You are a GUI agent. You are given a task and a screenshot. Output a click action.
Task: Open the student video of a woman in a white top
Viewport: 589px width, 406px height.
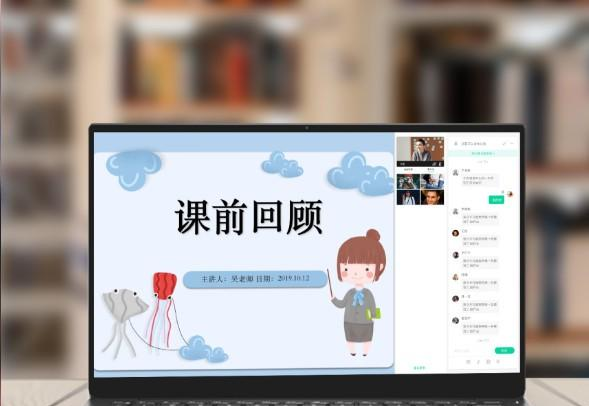(408, 198)
